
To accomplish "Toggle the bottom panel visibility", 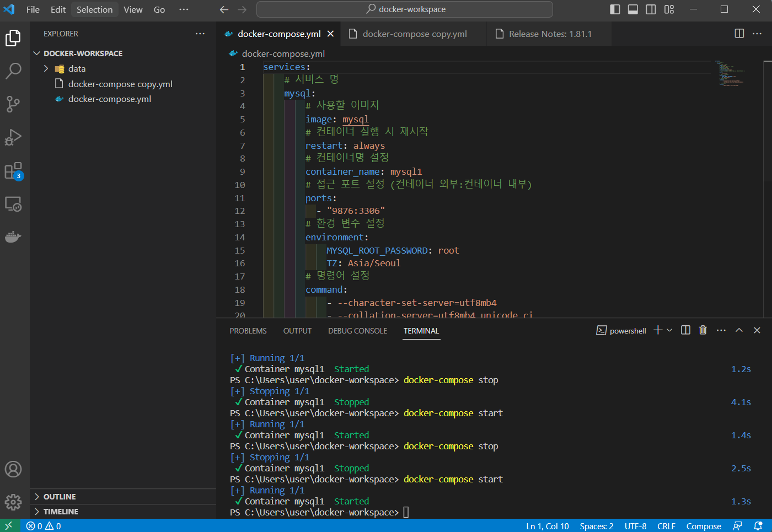I will [633, 9].
